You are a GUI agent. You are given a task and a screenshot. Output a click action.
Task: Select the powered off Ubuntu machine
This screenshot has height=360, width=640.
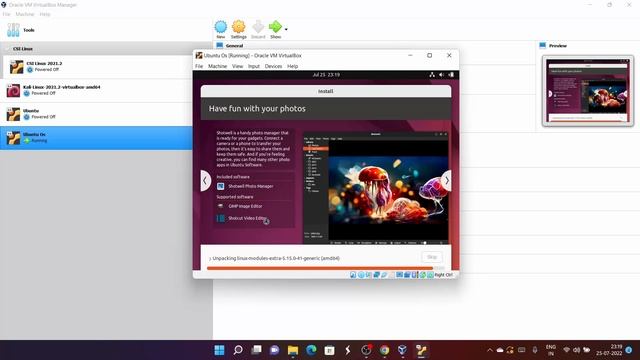(106, 114)
